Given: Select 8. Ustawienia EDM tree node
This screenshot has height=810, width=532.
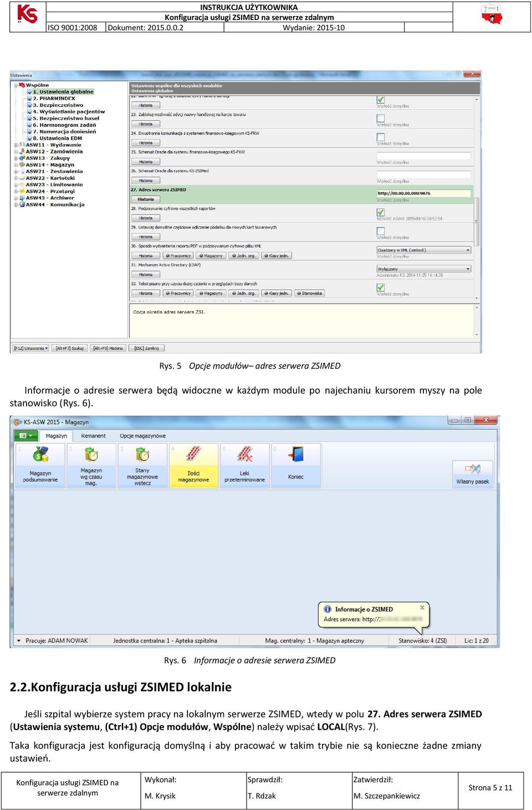Looking at the screenshot, I should 58,138.
